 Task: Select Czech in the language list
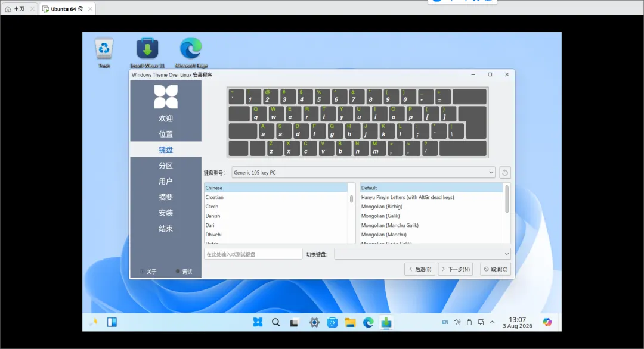[x=276, y=207]
